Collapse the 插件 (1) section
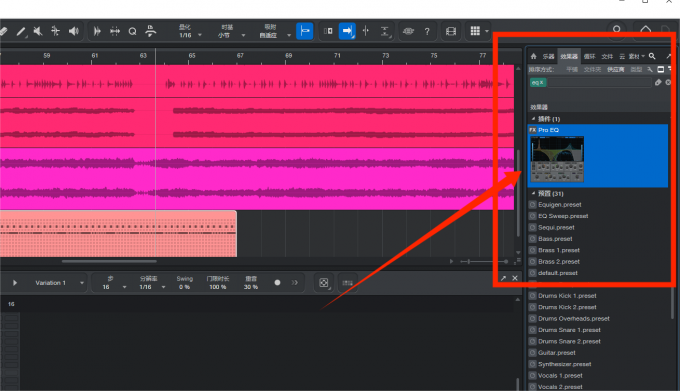Screen dimensions: 680x391 pos(533,118)
